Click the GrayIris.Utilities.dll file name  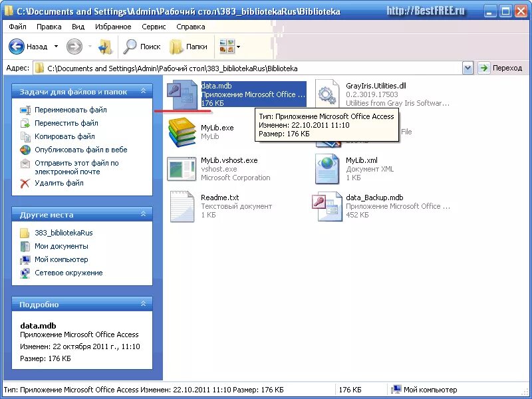(x=376, y=86)
